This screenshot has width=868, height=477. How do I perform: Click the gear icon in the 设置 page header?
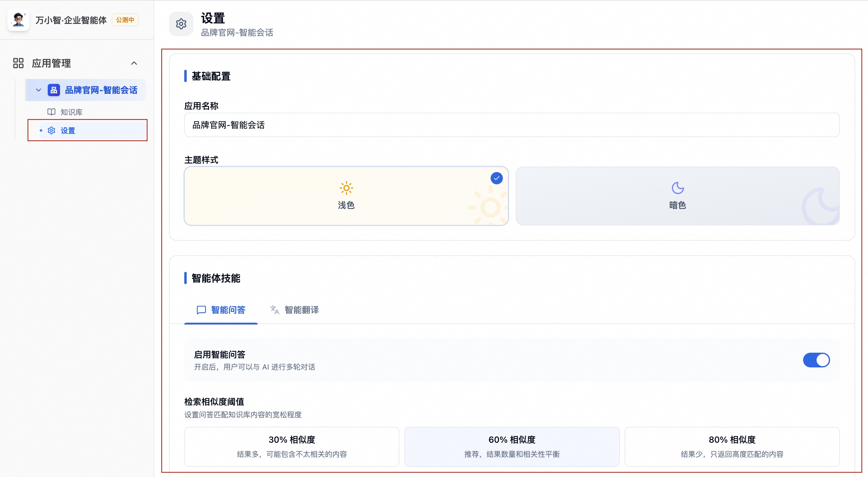click(181, 24)
